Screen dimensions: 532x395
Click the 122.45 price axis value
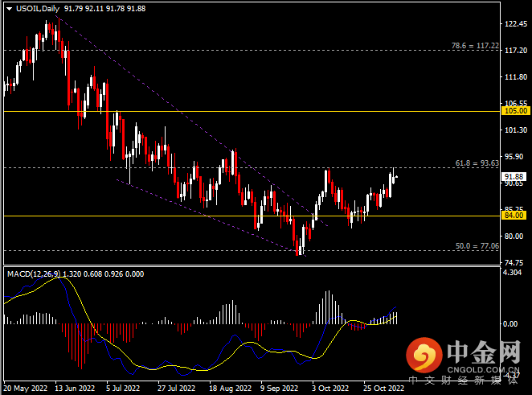(x=516, y=24)
